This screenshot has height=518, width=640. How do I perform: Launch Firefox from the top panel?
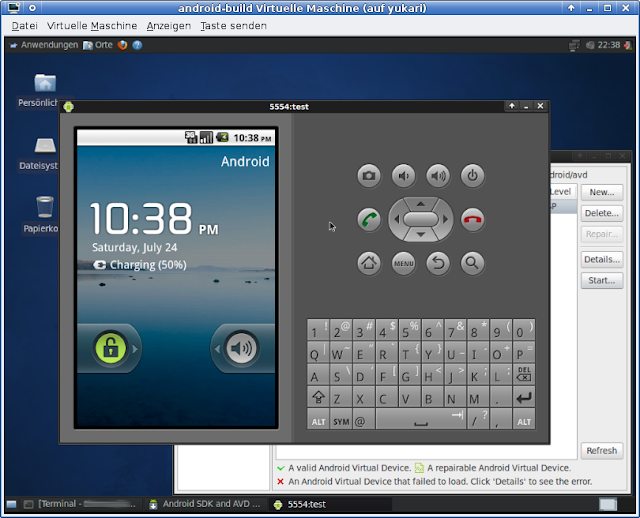click(x=122, y=45)
